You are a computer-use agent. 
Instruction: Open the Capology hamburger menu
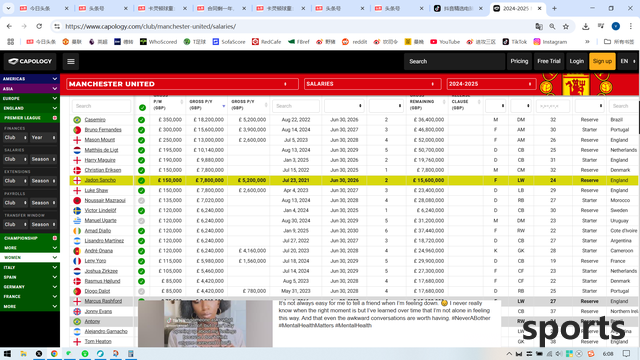(x=71, y=61)
